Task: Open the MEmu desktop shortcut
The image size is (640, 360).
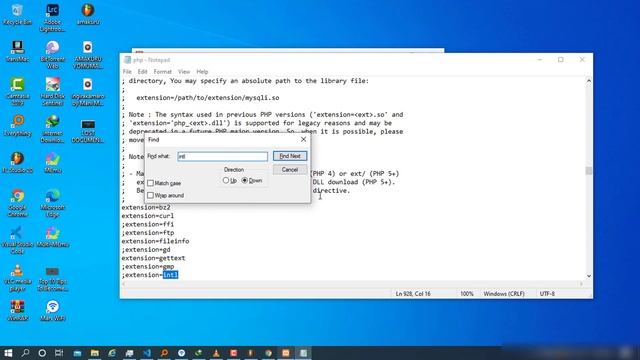Action: [52, 162]
